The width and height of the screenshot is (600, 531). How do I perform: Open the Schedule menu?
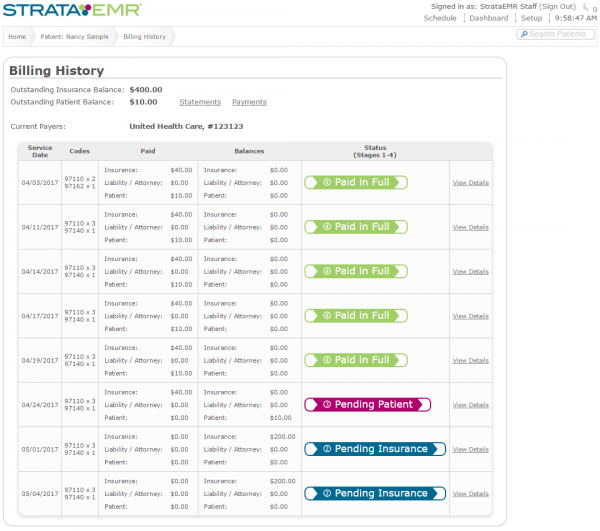(x=440, y=18)
